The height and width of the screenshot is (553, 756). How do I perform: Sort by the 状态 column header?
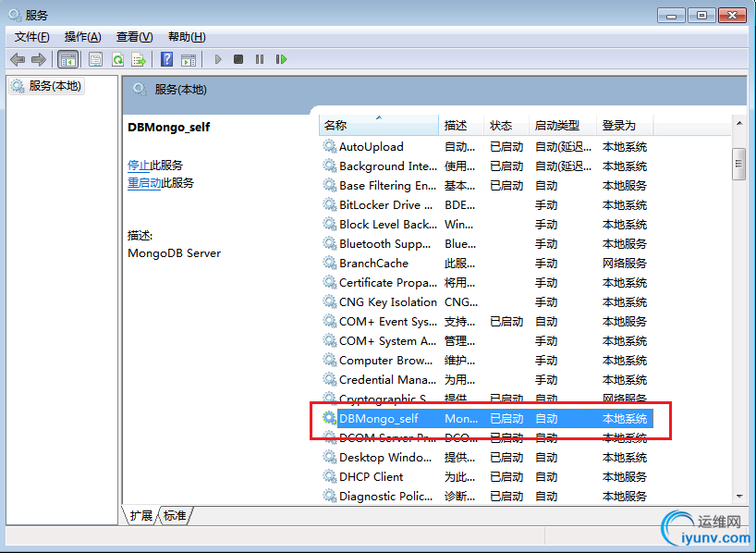coord(506,126)
